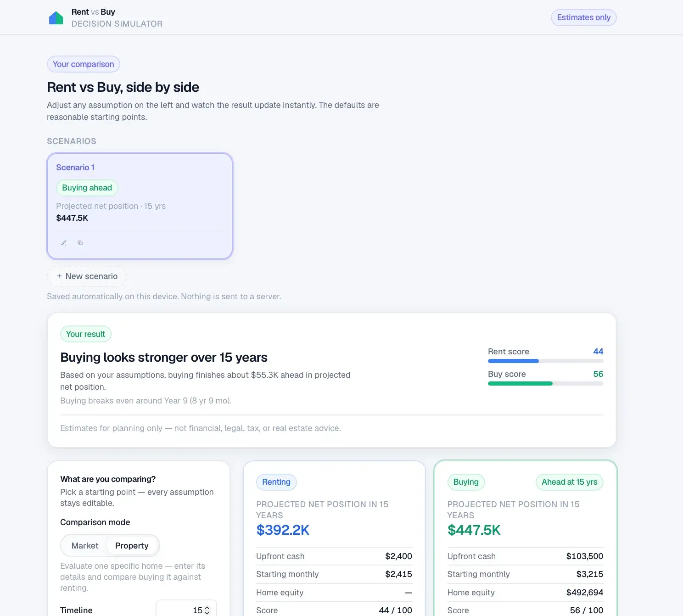Select the Renting tag on the card

(276, 482)
